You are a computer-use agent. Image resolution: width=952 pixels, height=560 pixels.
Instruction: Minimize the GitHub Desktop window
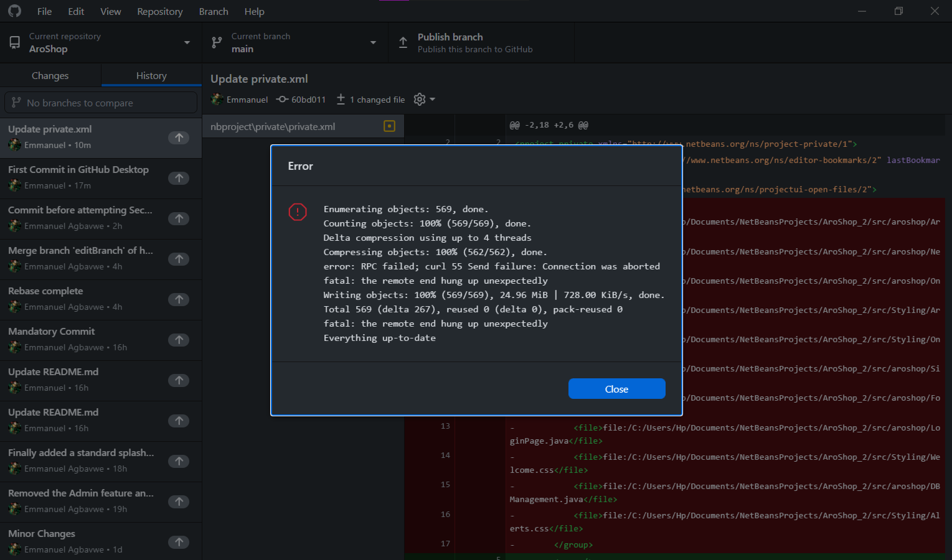(x=862, y=11)
